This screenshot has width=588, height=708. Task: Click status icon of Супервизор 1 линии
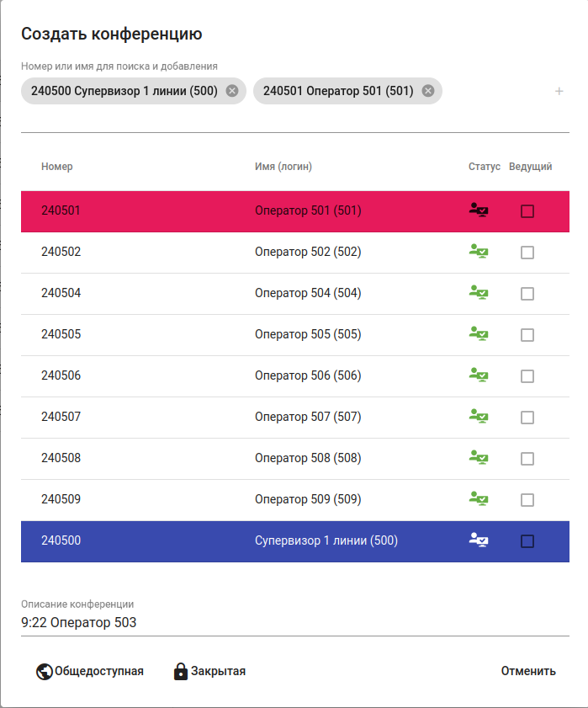(x=479, y=540)
